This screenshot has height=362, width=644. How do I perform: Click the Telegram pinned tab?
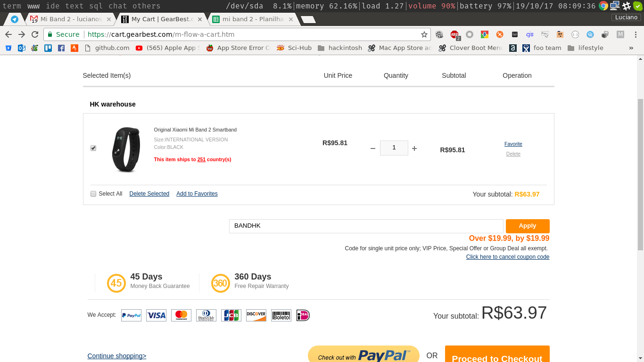pos(15,19)
